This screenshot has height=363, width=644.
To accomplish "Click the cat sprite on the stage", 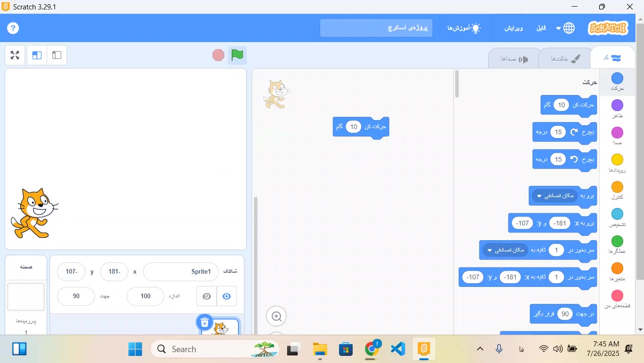I will click(x=34, y=213).
